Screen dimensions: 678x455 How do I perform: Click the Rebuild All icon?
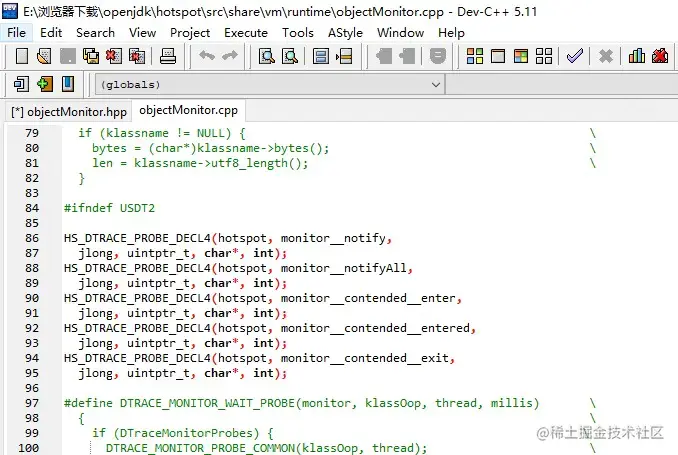tap(544, 56)
